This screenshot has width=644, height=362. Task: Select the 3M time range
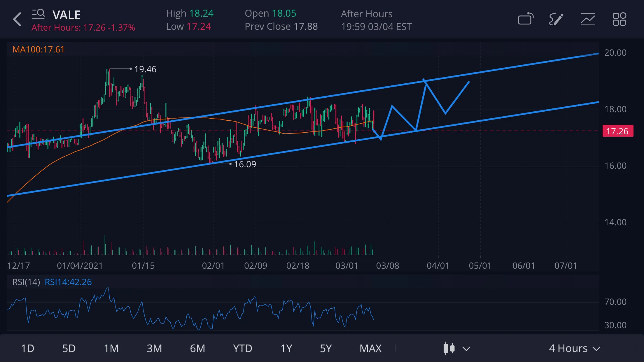coord(154,348)
